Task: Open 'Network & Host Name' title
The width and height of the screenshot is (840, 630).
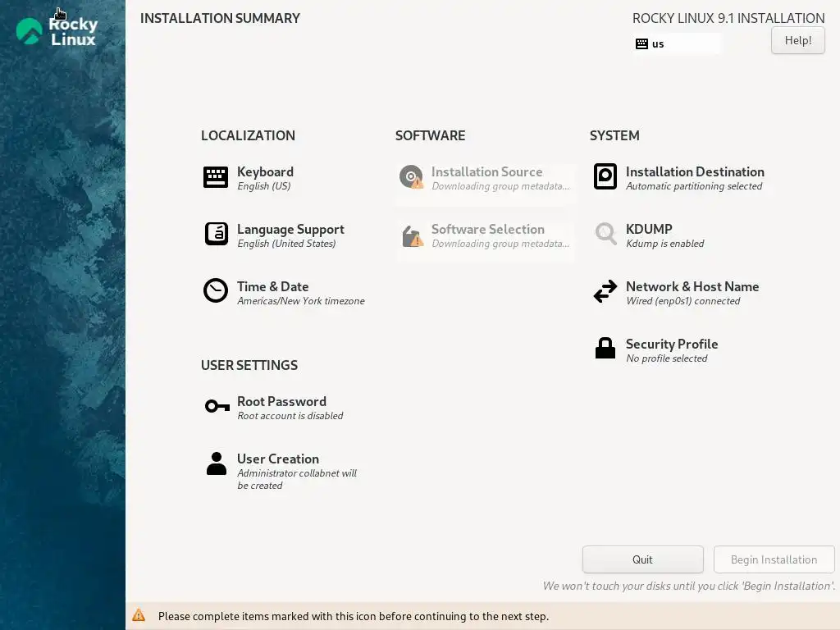Action: (692, 286)
